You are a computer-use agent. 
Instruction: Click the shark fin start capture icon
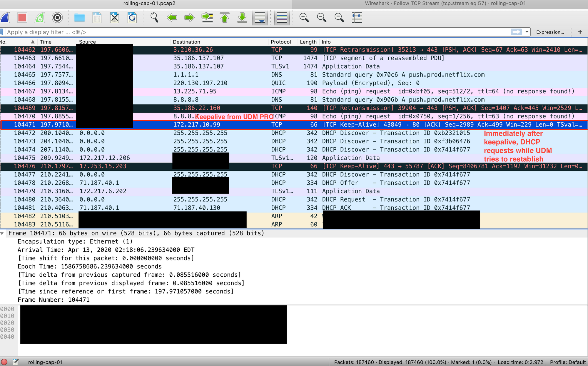coord(5,18)
